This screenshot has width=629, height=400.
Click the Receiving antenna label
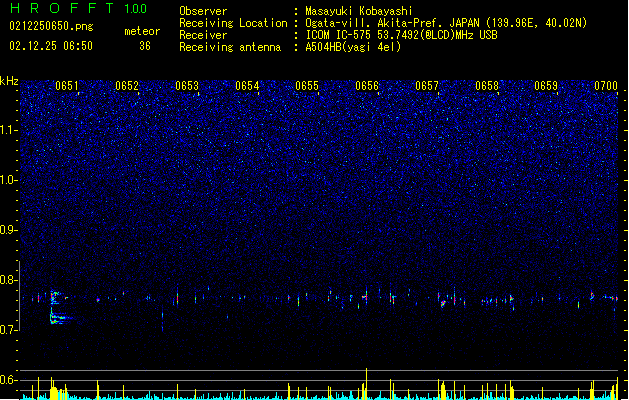[x=230, y=47]
